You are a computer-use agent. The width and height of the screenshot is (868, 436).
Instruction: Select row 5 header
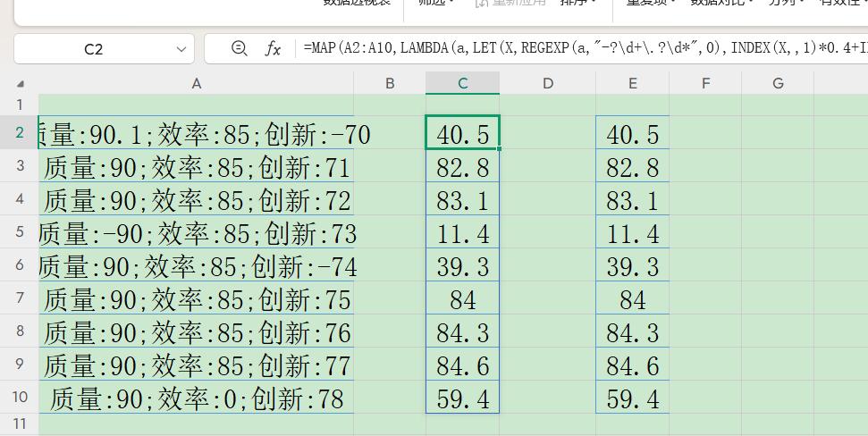coord(20,231)
